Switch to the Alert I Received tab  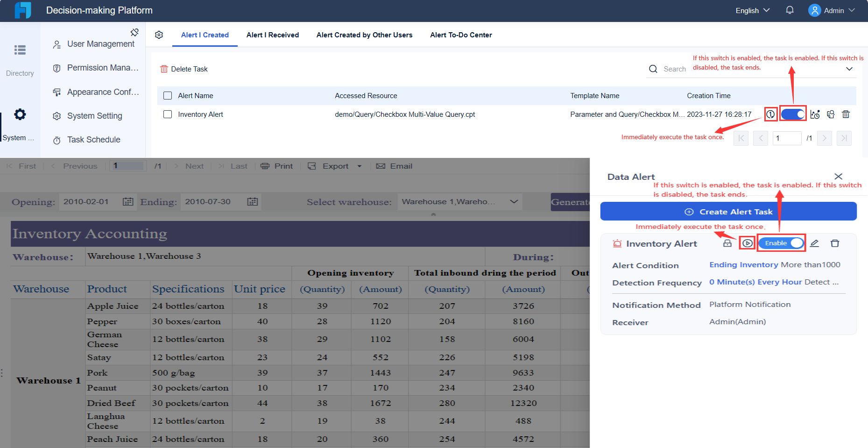coord(273,35)
